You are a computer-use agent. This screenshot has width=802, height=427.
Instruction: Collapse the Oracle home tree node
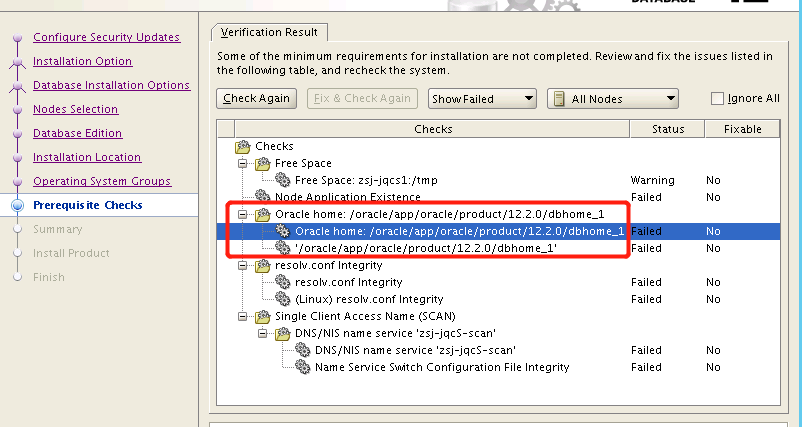241,215
